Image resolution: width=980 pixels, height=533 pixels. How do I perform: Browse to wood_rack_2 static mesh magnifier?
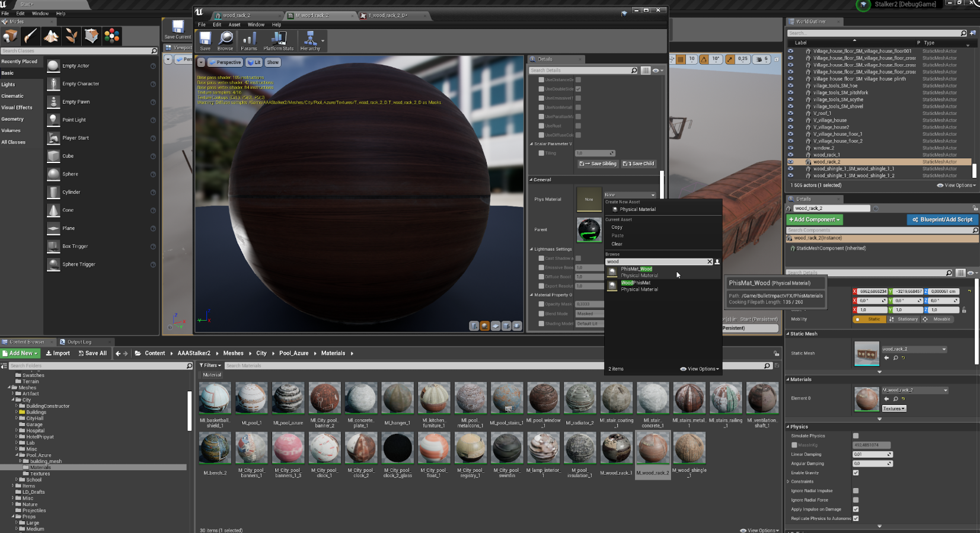895,358
